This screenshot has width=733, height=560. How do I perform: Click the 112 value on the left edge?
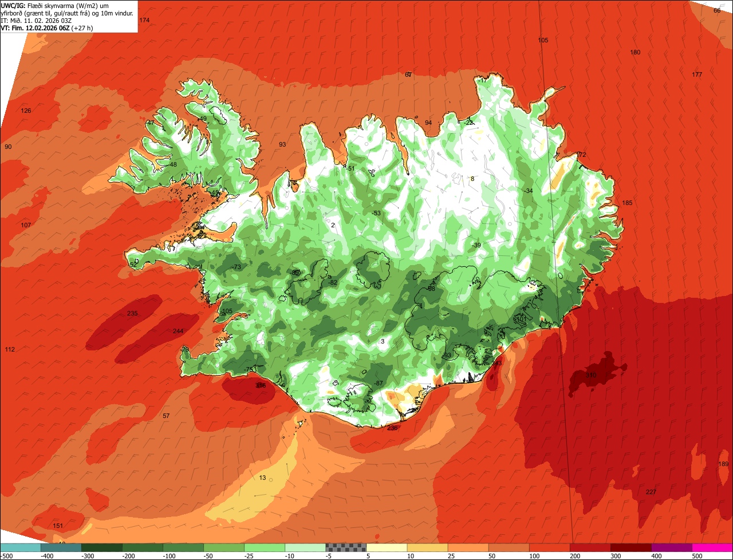click(10, 349)
